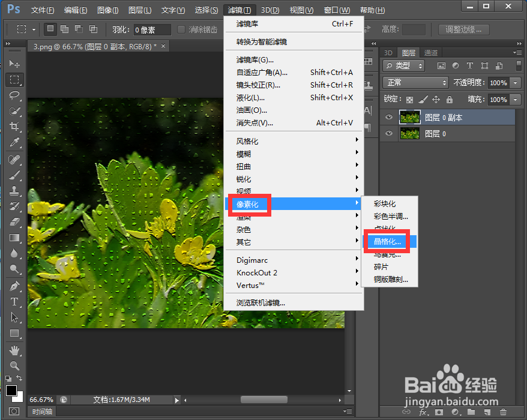Select the Lasso tool
Screen dimensions: 527x420
(x=14, y=93)
